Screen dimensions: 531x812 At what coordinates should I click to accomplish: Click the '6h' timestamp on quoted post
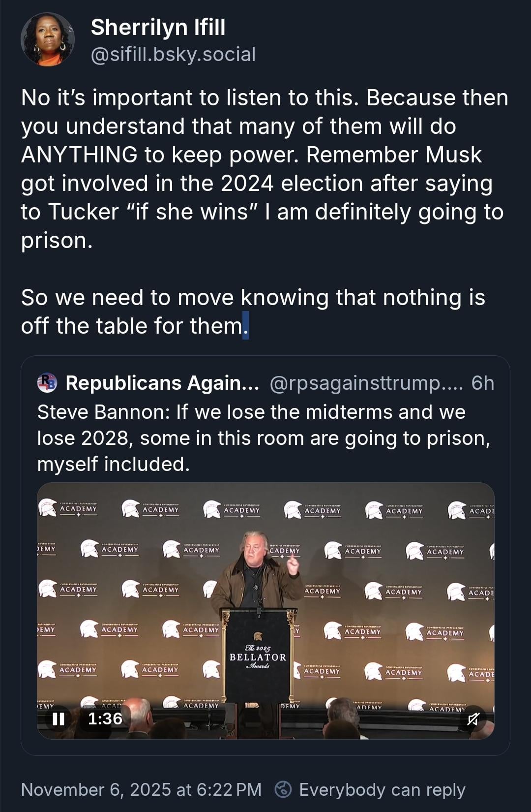click(482, 383)
